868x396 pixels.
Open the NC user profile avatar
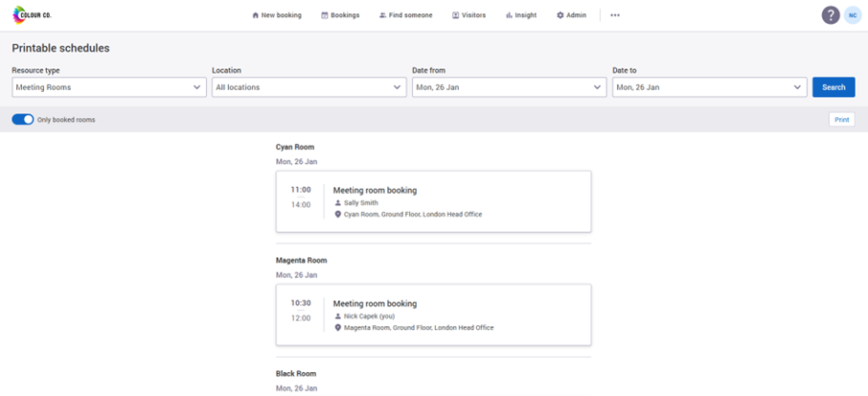pyautogui.click(x=852, y=15)
